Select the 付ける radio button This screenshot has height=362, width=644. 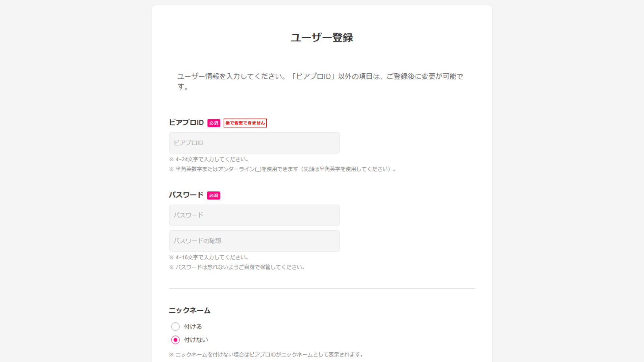(x=175, y=326)
